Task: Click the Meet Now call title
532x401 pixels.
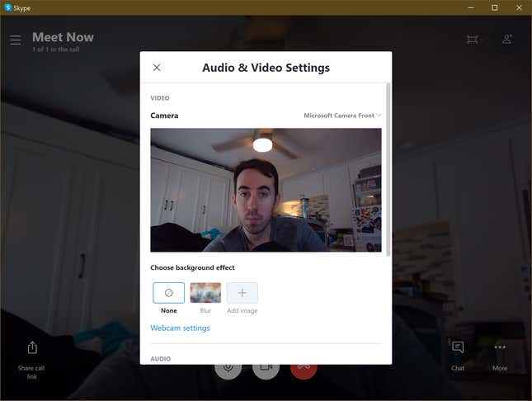Action: (x=64, y=37)
